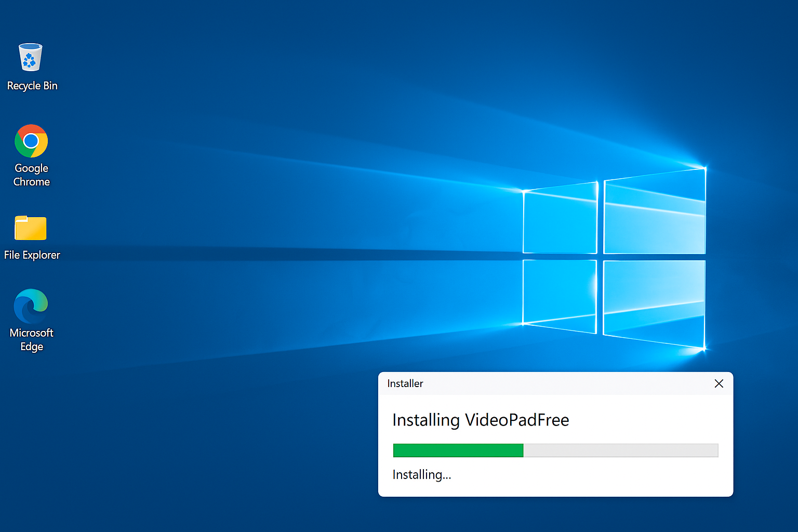This screenshot has width=798, height=532.
Task: Click the installation progress bar
Action: click(555, 450)
